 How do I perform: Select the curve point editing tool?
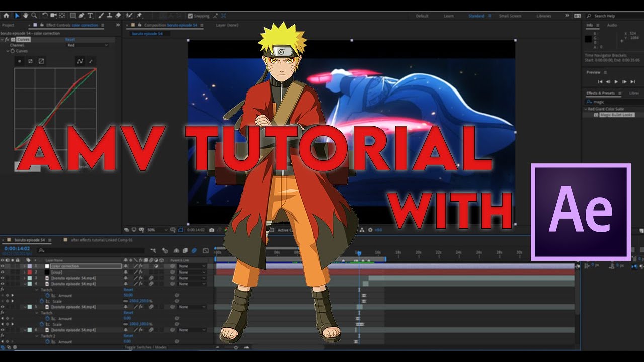(x=80, y=61)
